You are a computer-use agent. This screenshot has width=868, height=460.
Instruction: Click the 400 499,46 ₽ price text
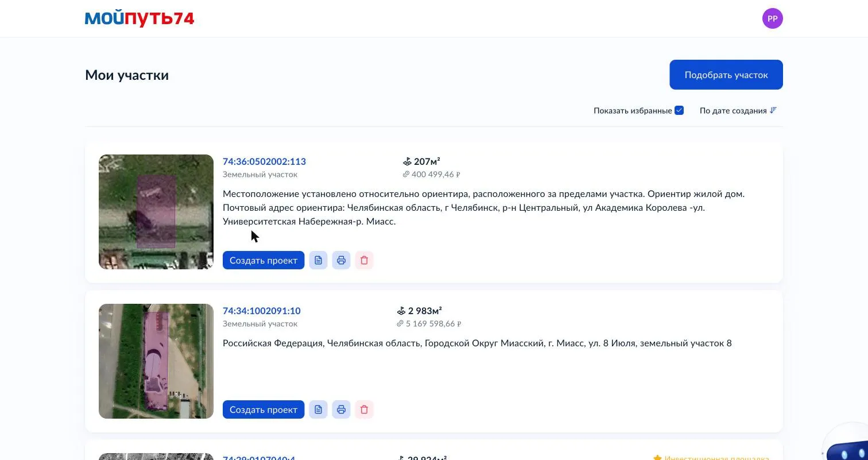pos(436,175)
